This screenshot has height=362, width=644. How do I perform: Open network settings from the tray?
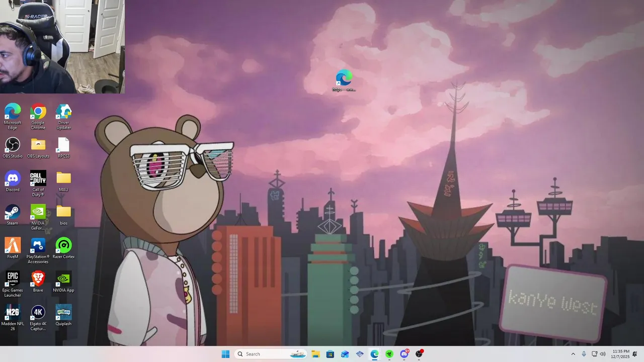pyautogui.click(x=594, y=354)
